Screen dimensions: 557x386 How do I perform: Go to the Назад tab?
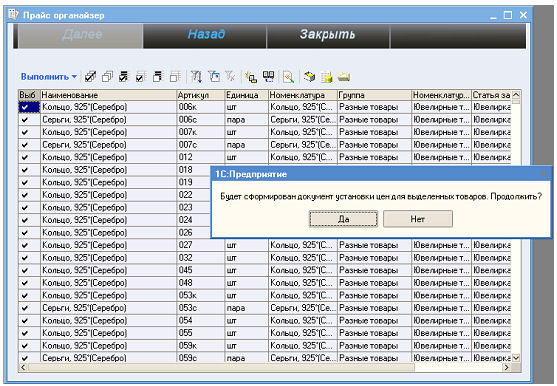205,34
